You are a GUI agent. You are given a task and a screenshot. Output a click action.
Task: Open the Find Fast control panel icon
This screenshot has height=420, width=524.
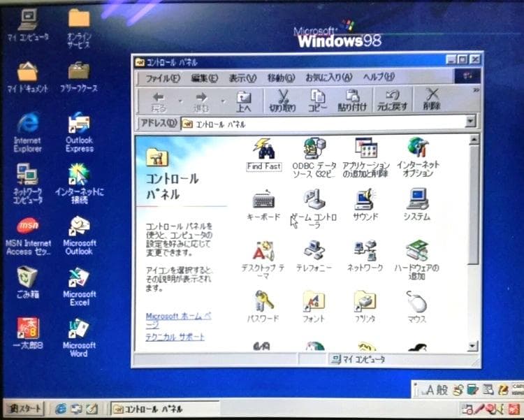pyautogui.click(x=263, y=154)
